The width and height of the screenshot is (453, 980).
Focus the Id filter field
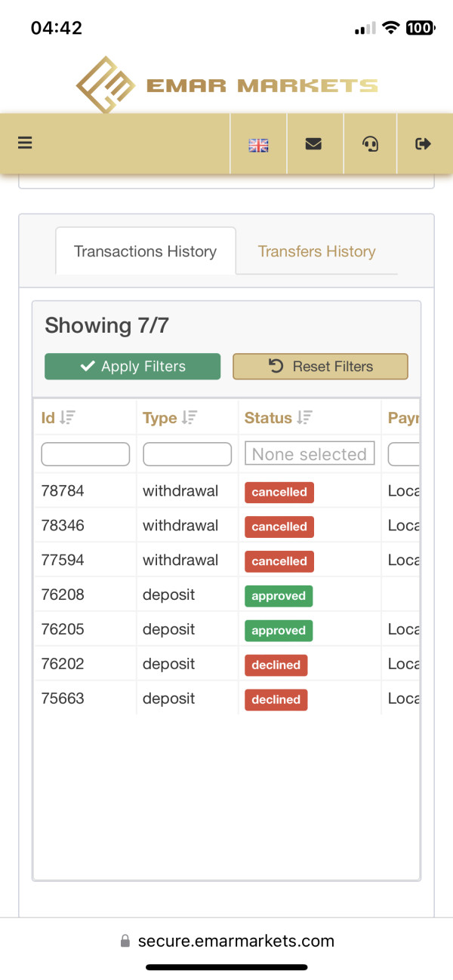pos(85,454)
